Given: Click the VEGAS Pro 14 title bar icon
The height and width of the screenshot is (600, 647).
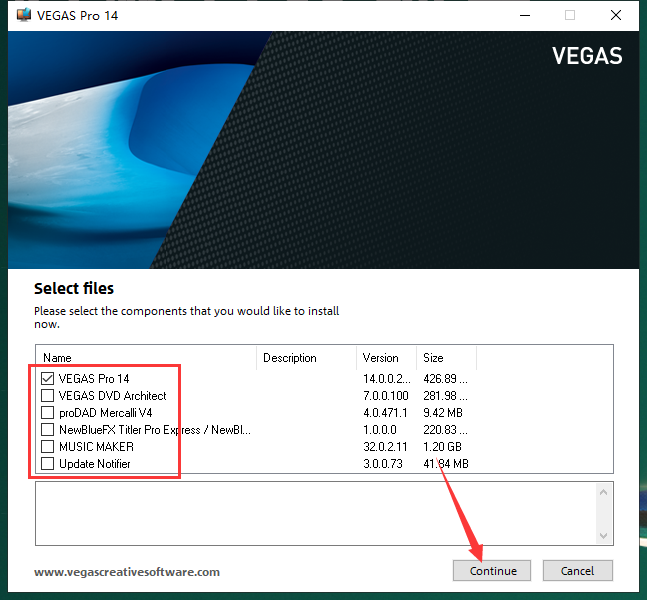Looking at the screenshot, I should tap(24, 15).
